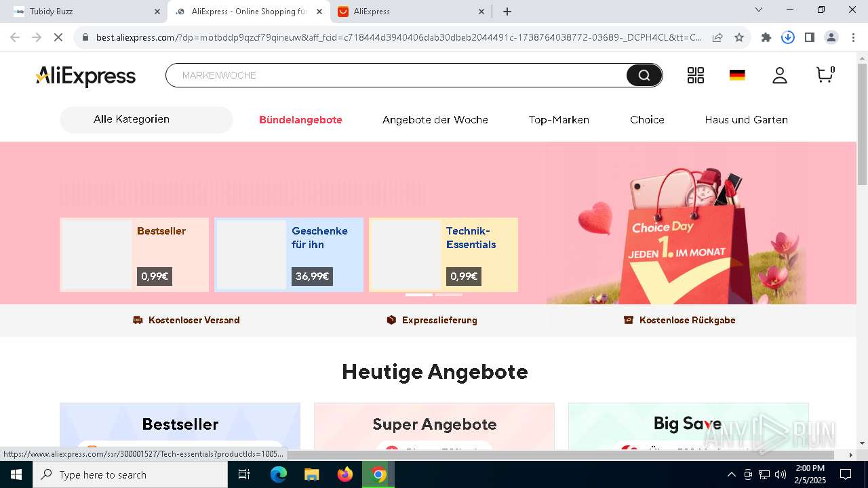Open Bündelangebote menu item
Image resolution: width=868 pixels, height=488 pixels.
pyautogui.click(x=300, y=120)
